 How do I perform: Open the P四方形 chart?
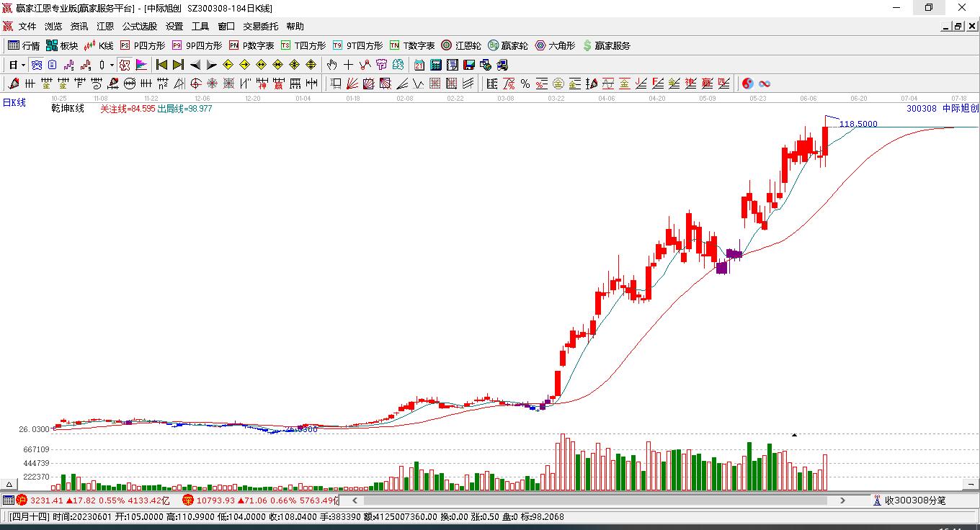142,45
